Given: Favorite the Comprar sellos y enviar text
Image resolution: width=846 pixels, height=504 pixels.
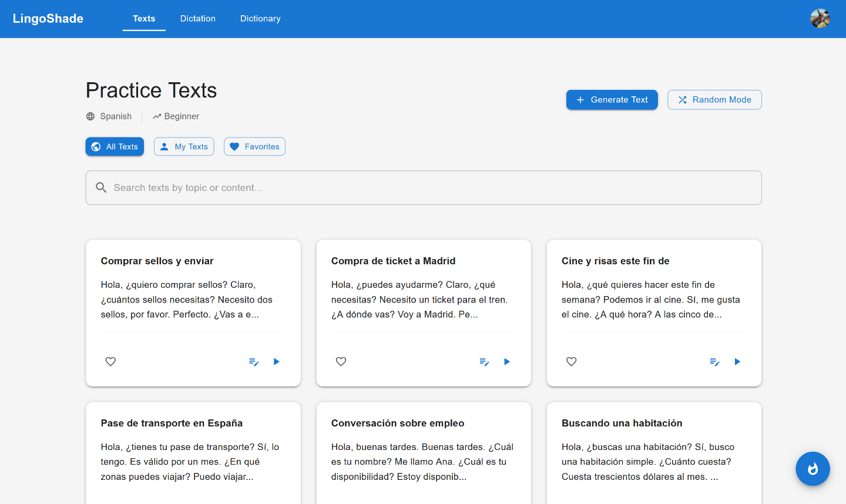Looking at the screenshot, I should pyautogui.click(x=110, y=361).
